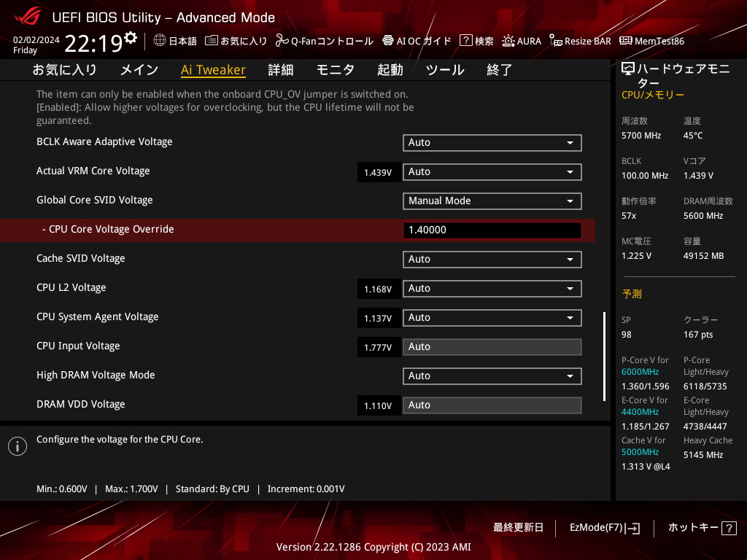Click the 1.137V System Agent value
Viewport: 747px width, 560px height.
click(378, 318)
